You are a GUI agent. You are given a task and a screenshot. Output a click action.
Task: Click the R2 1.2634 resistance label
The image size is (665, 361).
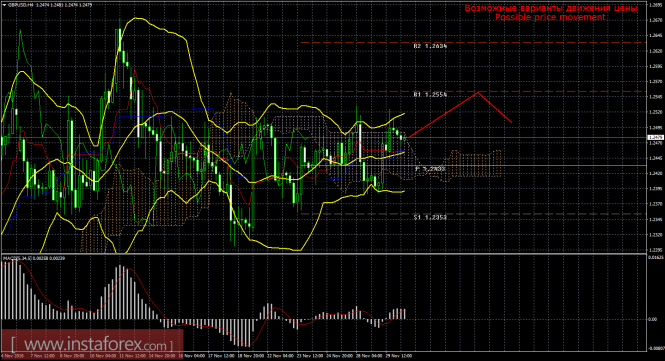430,46
